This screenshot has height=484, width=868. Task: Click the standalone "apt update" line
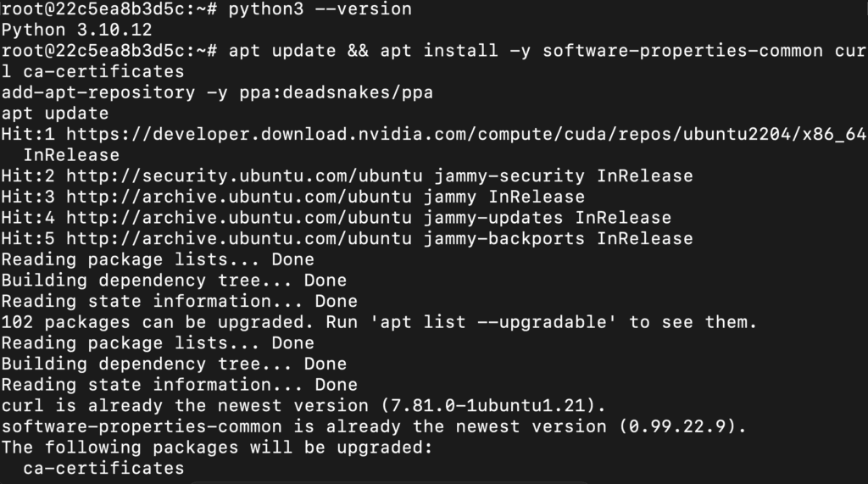55,114
